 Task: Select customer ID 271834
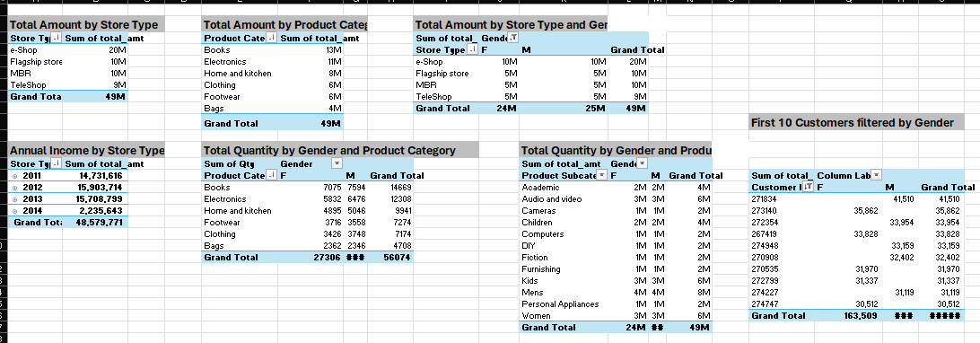click(x=782, y=198)
